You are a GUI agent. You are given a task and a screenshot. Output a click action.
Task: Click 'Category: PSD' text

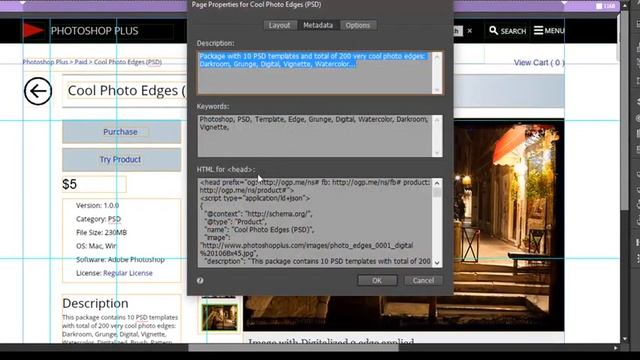tap(98, 219)
